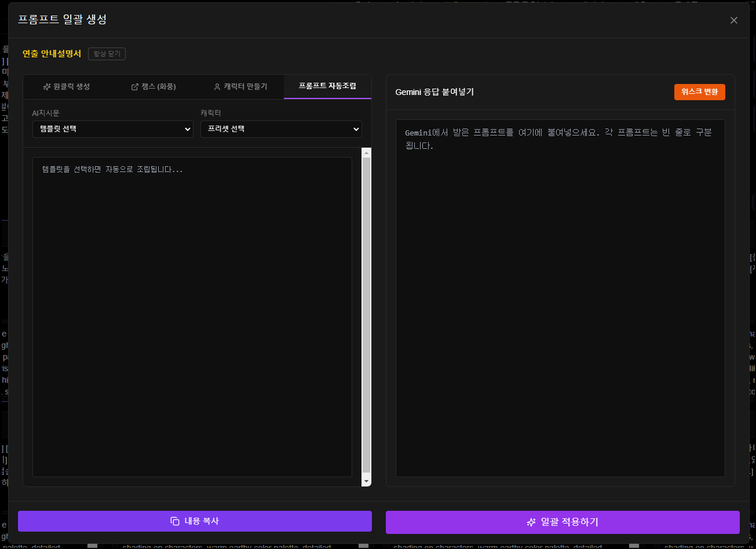756x549 pixels.
Task: Click the copy icon inside 내용 복사 button
Action: click(174, 521)
